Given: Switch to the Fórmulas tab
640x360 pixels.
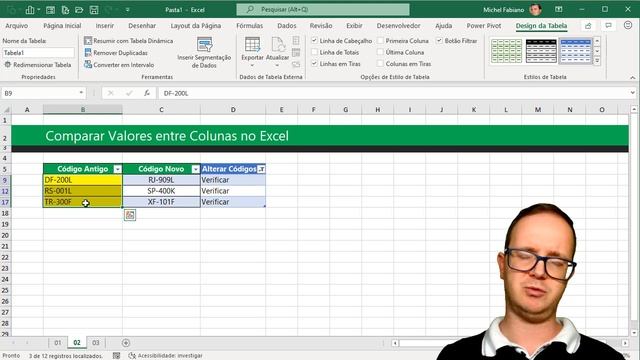Looking at the screenshot, I should (x=249, y=25).
